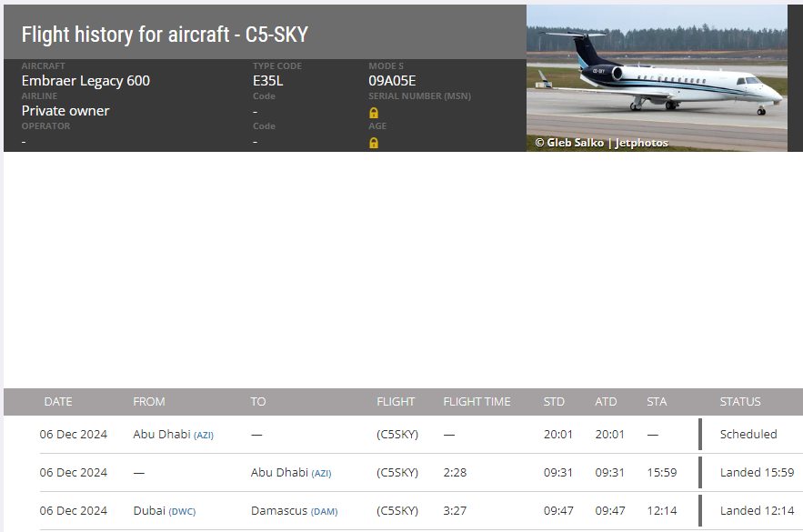Open the Abu Dhabi (AZI) arrival link
The height and width of the screenshot is (532, 803).
(x=291, y=473)
